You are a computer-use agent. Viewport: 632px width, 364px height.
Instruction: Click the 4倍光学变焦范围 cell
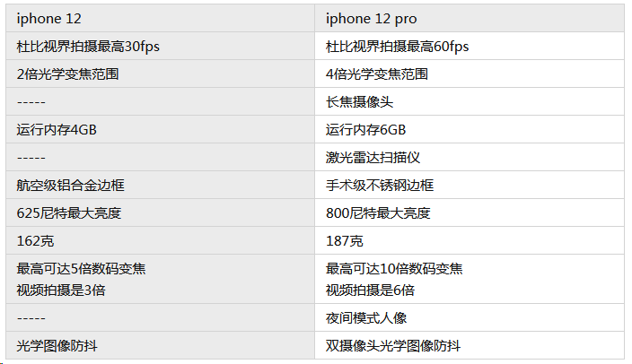[470, 74]
